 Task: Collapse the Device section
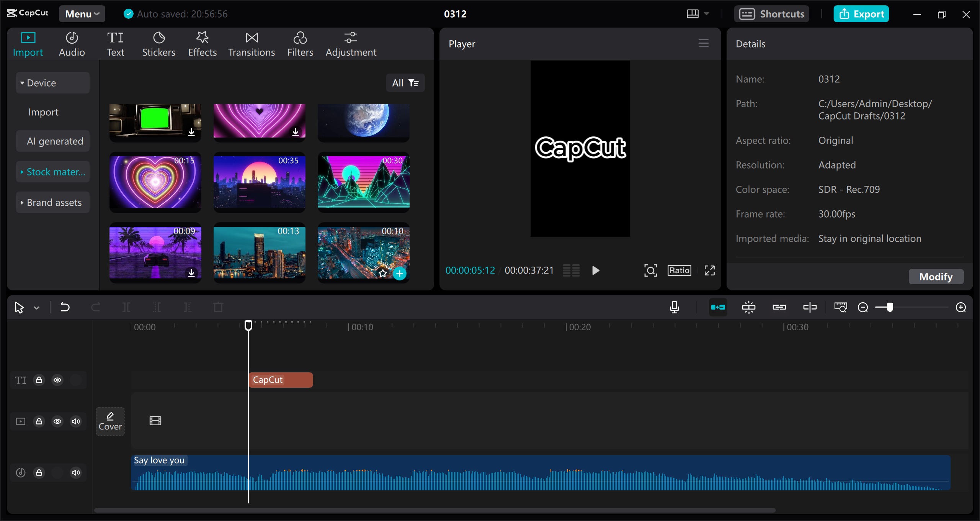click(x=53, y=83)
